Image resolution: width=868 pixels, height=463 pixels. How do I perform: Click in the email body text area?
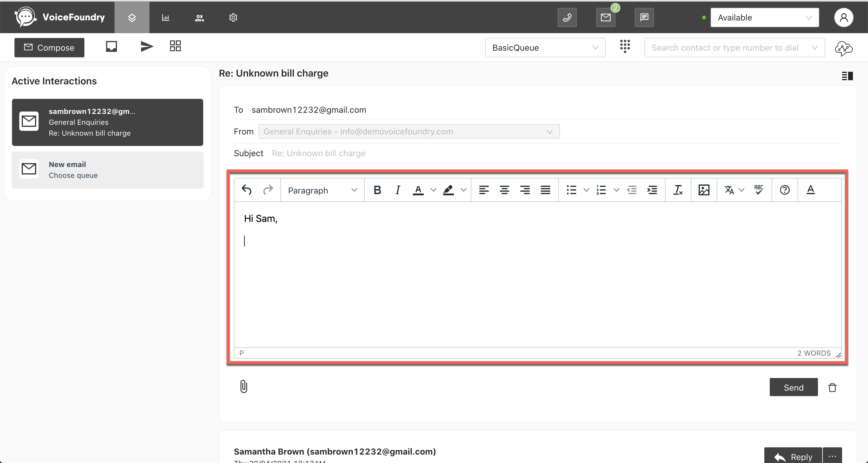click(538, 275)
